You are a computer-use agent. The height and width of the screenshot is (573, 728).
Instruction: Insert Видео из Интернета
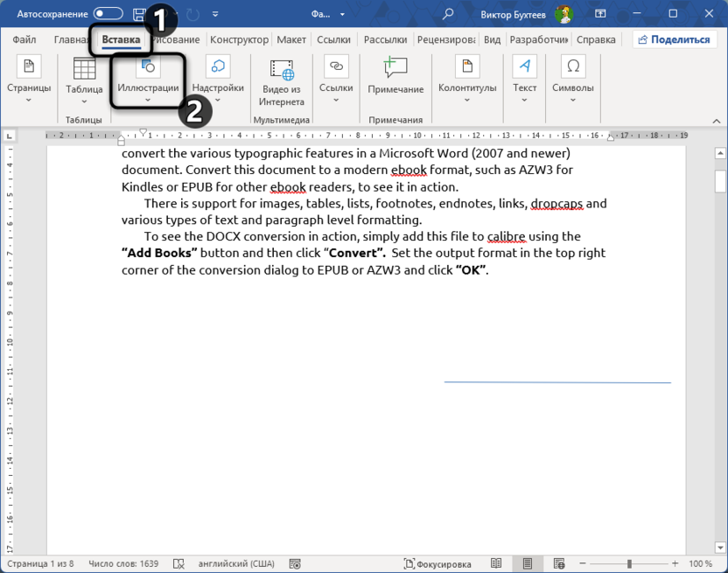point(282,80)
